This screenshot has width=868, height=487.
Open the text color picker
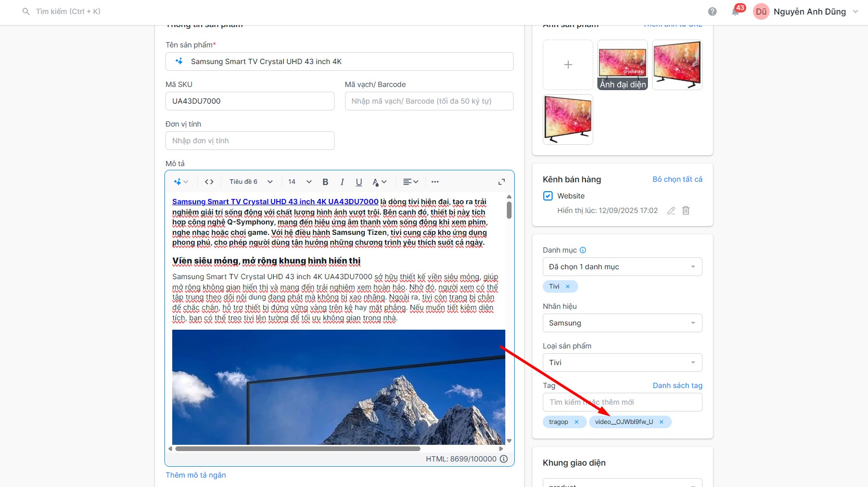(379, 182)
